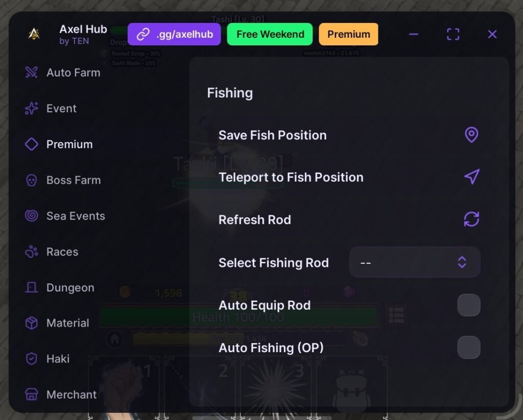
Task: Open the Select Fishing Rod dropdown
Action: [x=414, y=262]
